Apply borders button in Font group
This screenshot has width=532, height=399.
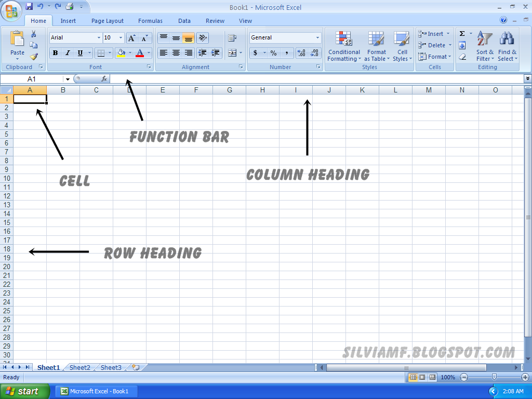tap(101, 53)
